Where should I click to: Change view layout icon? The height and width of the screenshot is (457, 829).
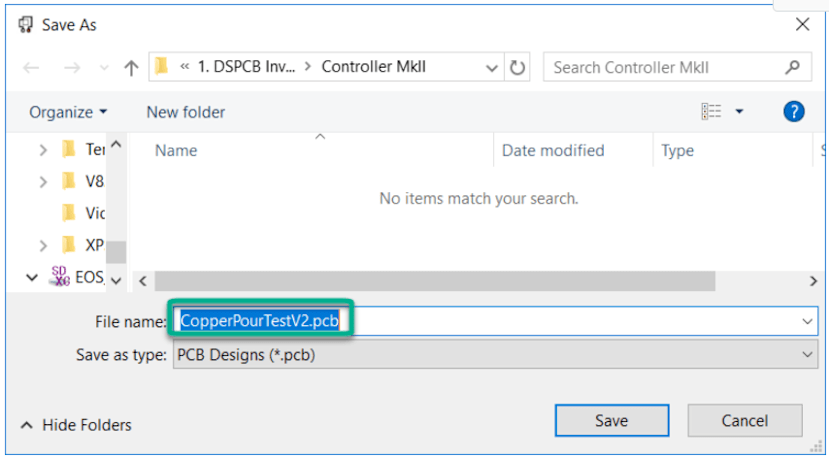[x=711, y=111]
